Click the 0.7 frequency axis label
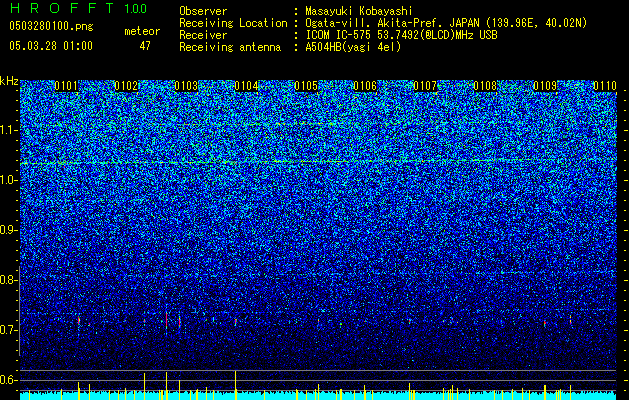 7,330
